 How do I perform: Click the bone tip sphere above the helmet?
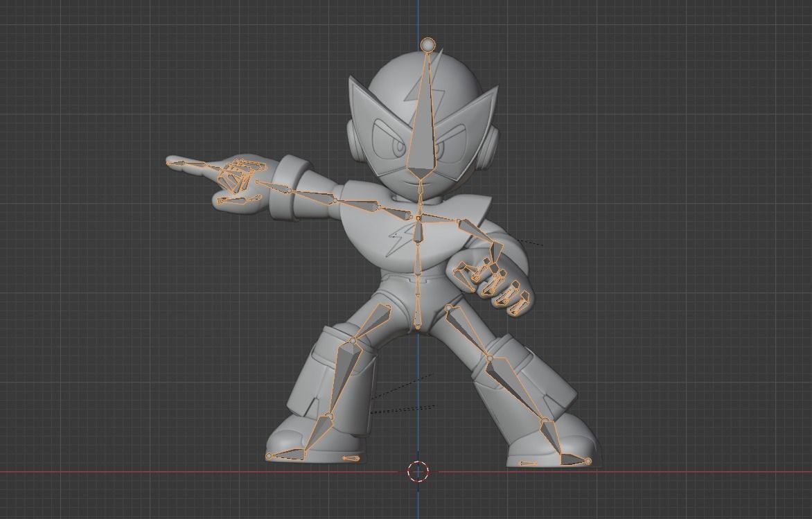[428, 44]
